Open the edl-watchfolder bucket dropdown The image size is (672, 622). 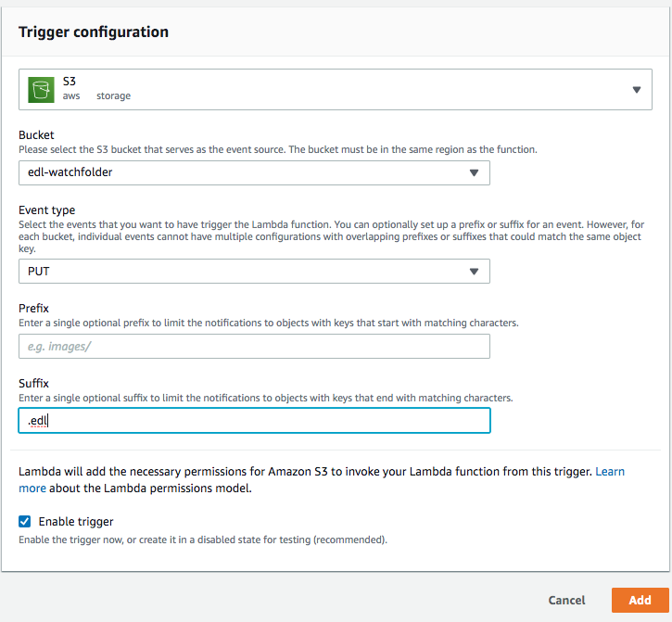pos(254,172)
